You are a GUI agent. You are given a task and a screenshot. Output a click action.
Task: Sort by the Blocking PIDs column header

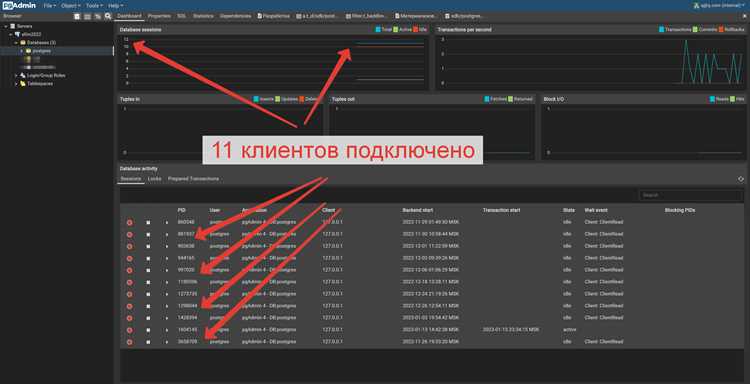[680, 210]
